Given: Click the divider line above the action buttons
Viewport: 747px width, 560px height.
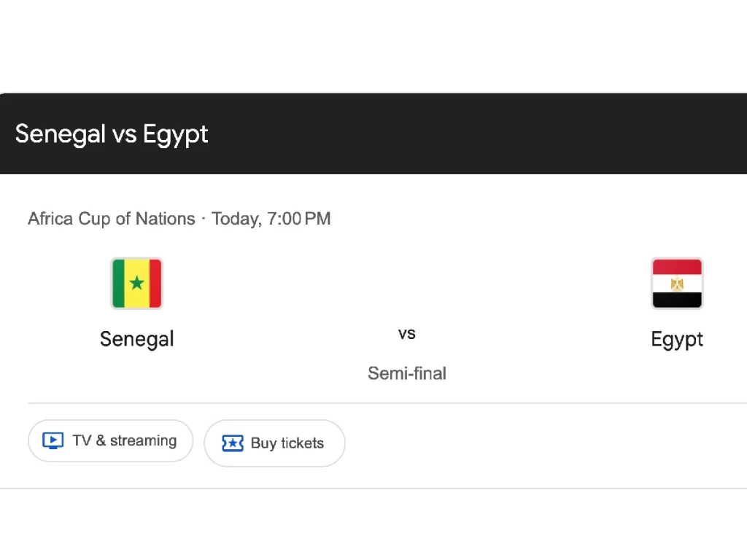Looking at the screenshot, I should point(387,403).
